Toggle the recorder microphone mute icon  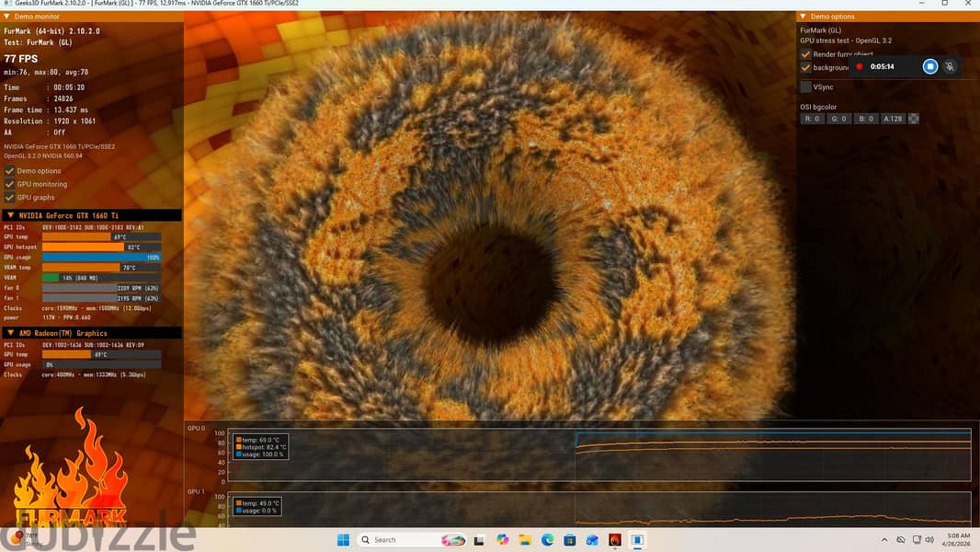(950, 66)
